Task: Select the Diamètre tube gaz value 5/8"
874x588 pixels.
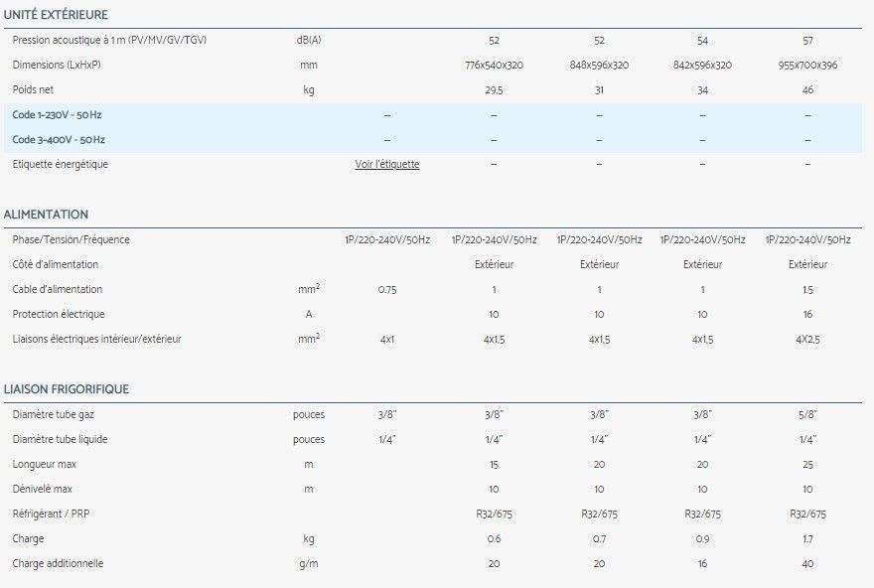Action: coord(807,414)
